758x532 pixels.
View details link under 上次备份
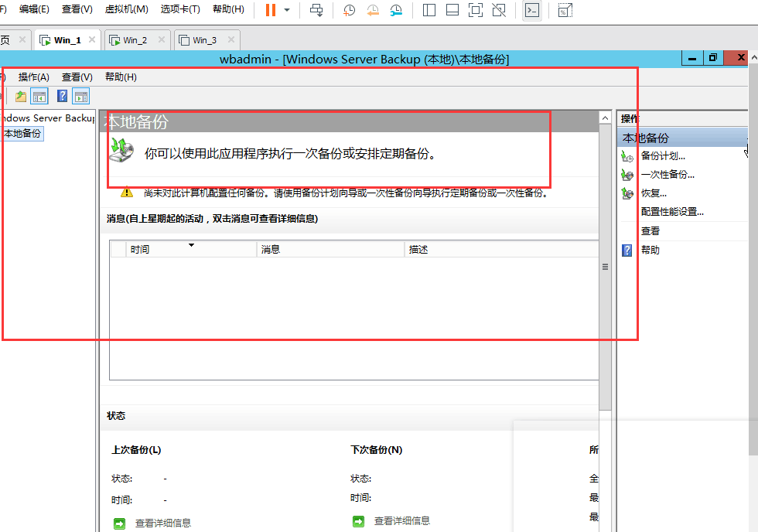(163, 523)
